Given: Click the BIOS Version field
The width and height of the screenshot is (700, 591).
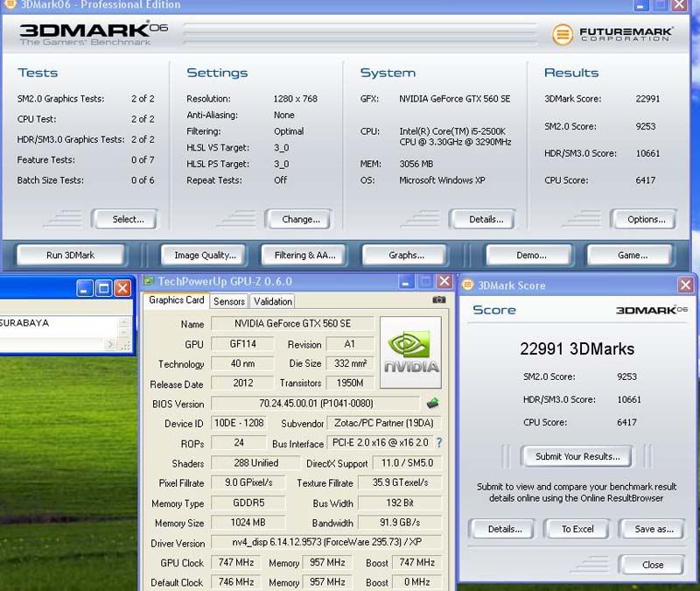Looking at the screenshot, I should tap(316, 404).
